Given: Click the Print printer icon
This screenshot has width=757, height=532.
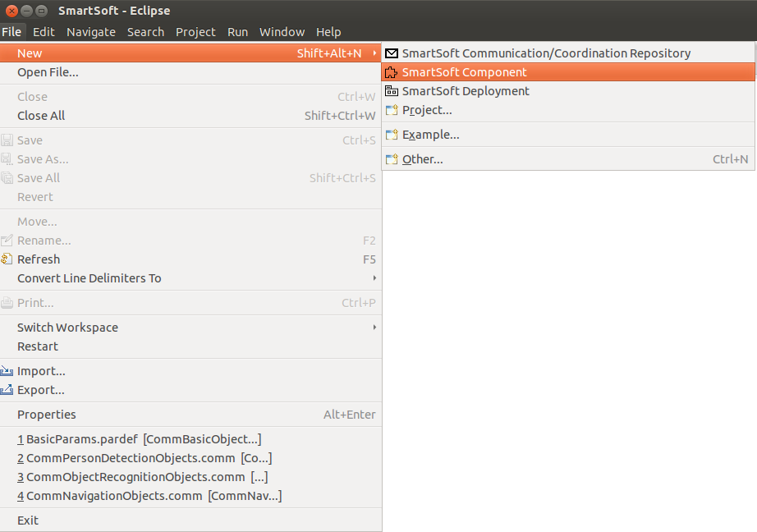Looking at the screenshot, I should pos(7,303).
